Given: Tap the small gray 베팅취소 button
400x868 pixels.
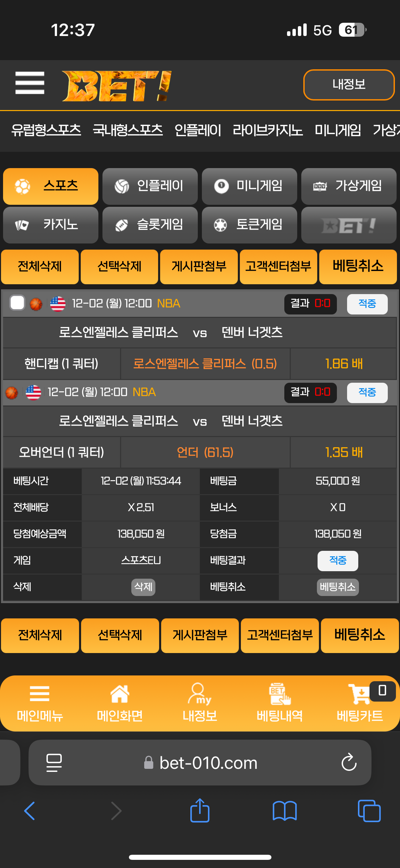Looking at the screenshot, I should (x=338, y=587).
